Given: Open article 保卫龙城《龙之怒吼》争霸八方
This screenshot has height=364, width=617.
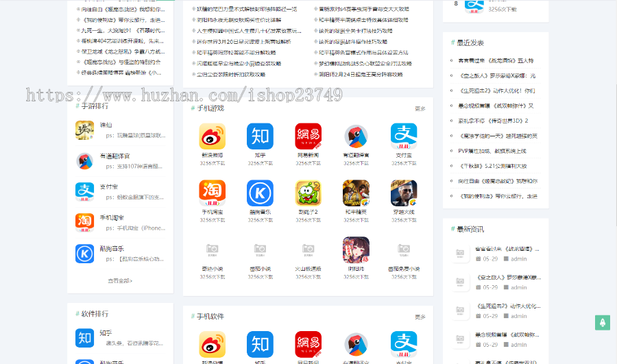Looking at the screenshot, I should pyautogui.click(x=123, y=51).
